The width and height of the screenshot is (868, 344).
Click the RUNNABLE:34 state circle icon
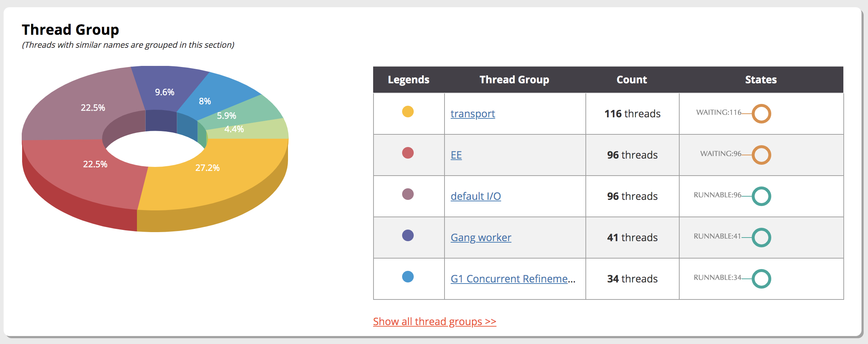coord(761,279)
